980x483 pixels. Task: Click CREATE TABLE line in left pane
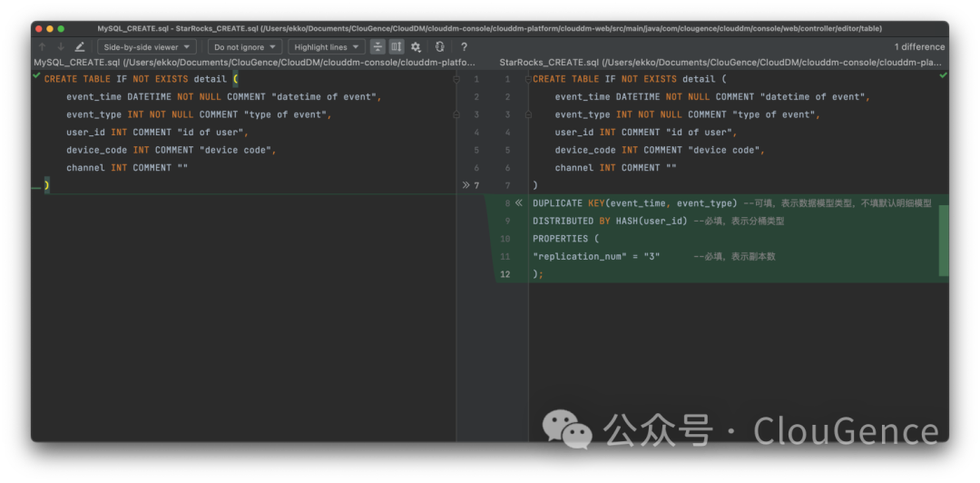142,80
